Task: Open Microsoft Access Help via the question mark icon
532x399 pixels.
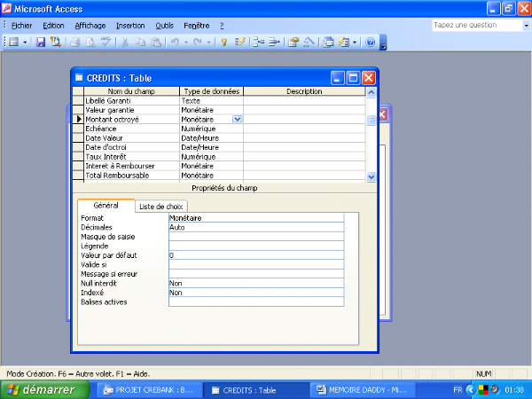Action: tap(371, 42)
